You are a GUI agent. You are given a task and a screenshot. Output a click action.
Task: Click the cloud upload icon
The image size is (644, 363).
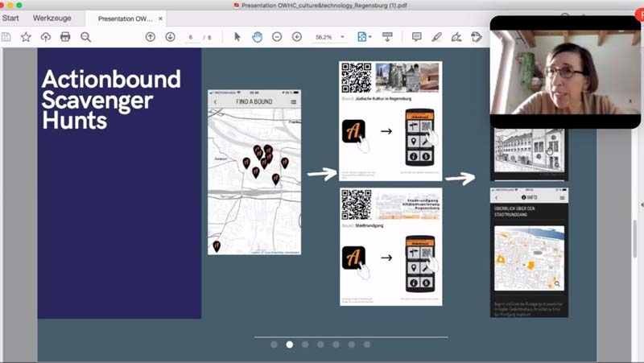(x=45, y=37)
